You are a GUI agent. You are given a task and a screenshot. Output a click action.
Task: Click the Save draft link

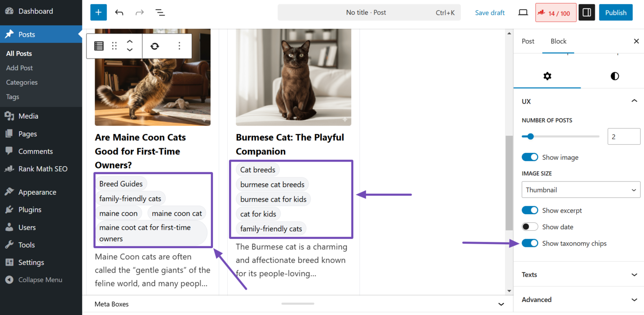pyautogui.click(x=489, y=12)
